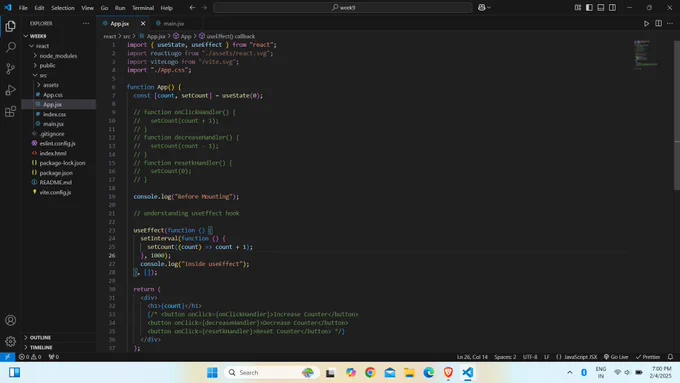Screen dimensions: 680x383
Task: Show hidden system tray icons
Action: pyautogui.click(x=569, y=373)
